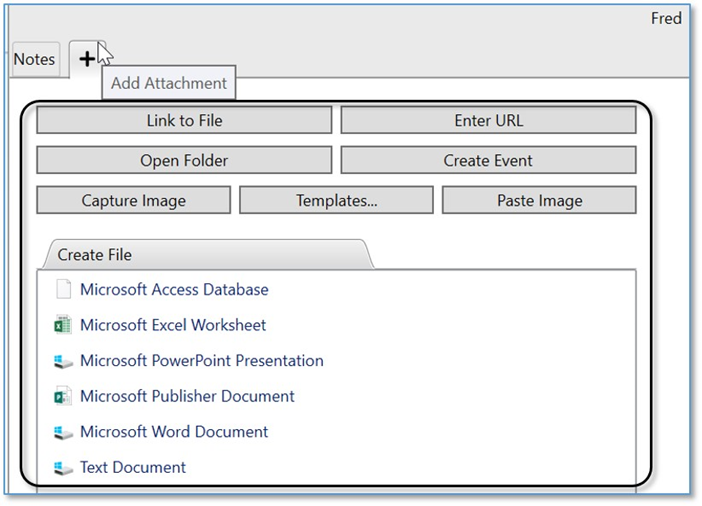Click the Fred label
This screenshot has width=702, height=506.
666,18
